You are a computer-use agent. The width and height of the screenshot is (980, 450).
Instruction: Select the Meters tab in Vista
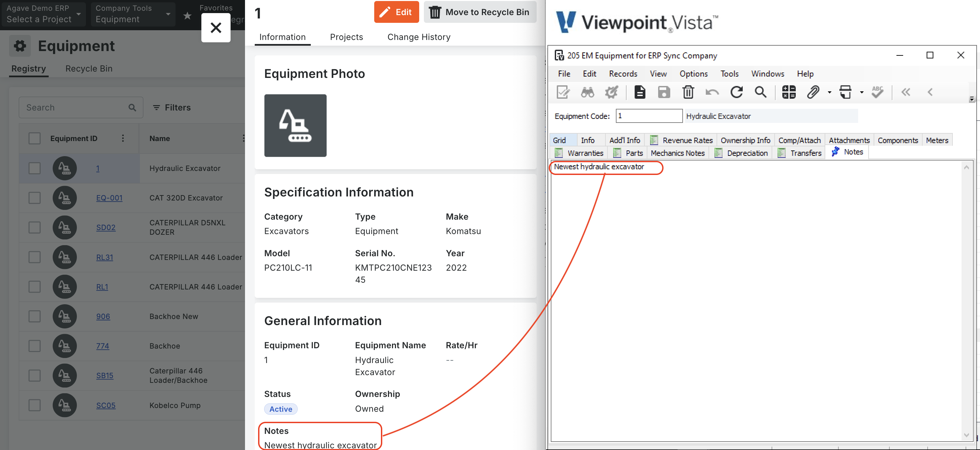click(x=937, y=140)
